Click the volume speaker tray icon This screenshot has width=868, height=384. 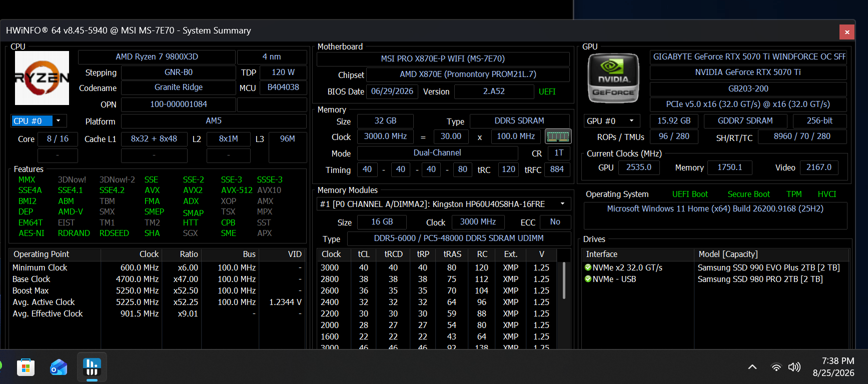click(x=794, y=367)
